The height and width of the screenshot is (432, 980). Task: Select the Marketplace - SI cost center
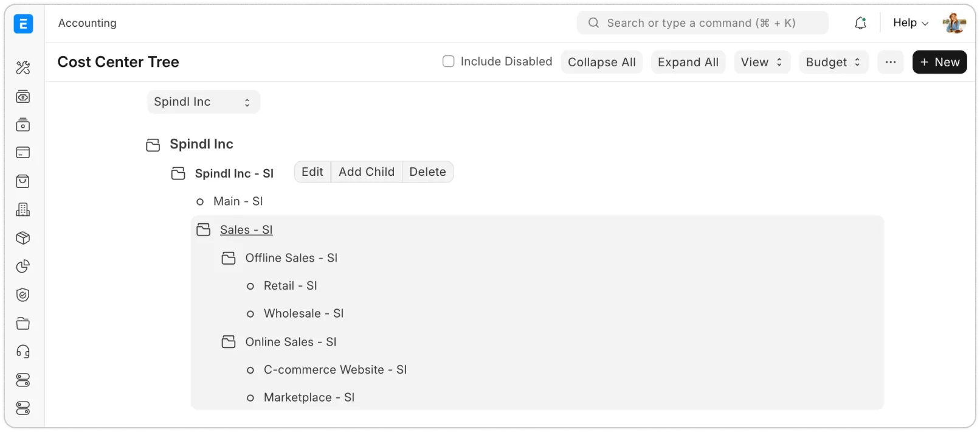[309, 398]
